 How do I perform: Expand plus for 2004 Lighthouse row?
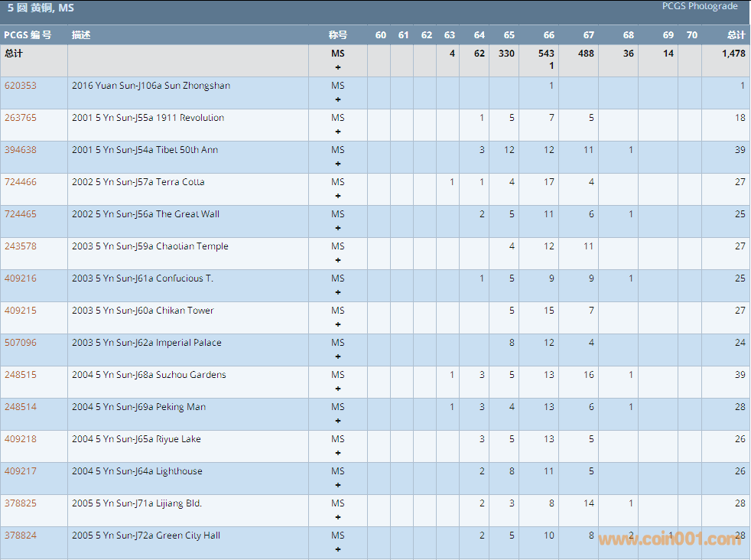(x=338, y=485)
